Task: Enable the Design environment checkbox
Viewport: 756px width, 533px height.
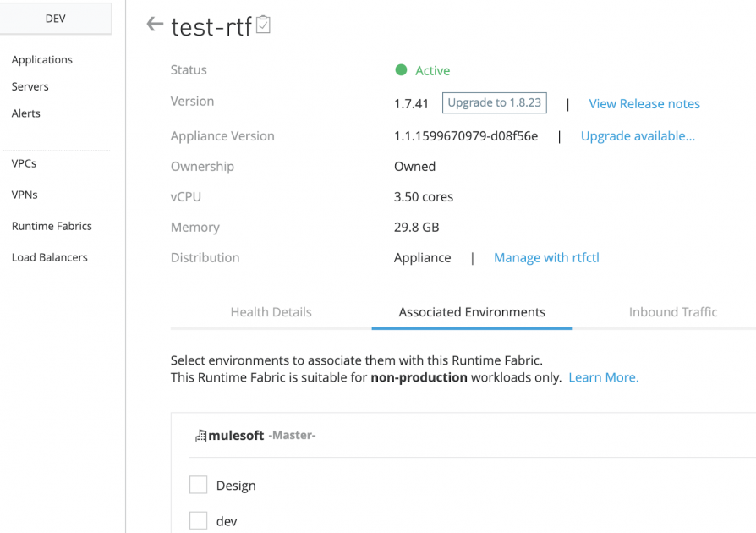Action: 198,484
